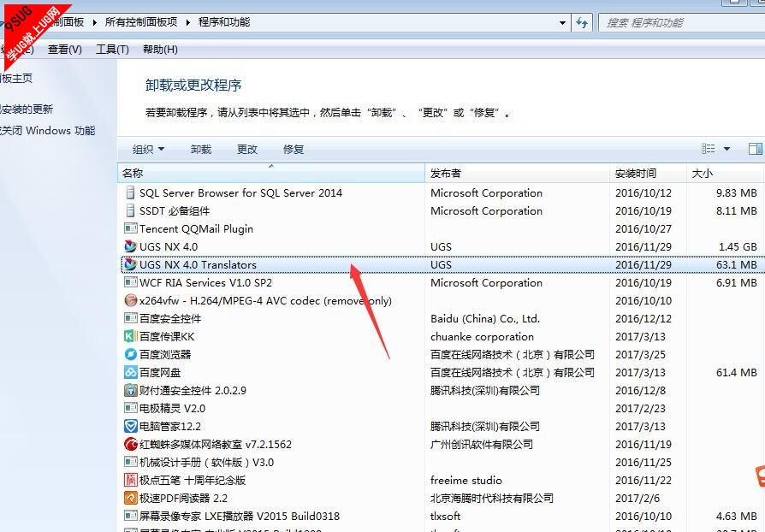765x532 pixels.
Task: Click the 卸载 button
Action: 201,149
